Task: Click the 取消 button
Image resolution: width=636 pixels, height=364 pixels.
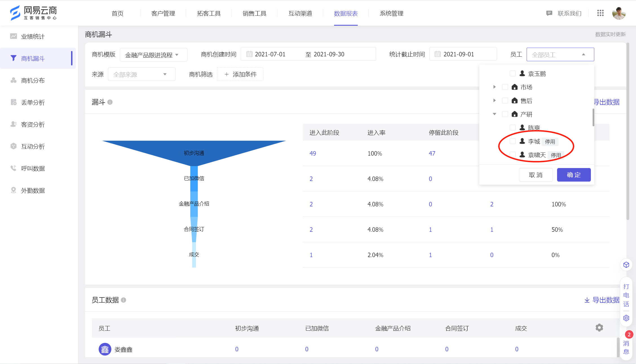Action: [536, 175]
